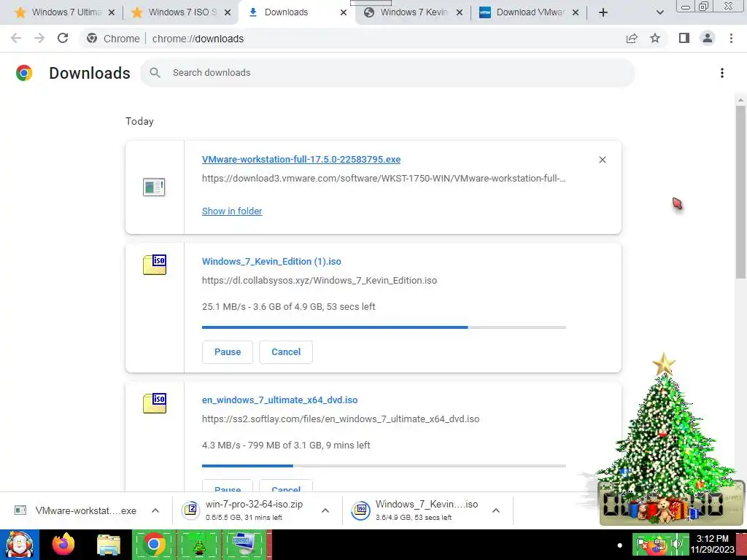
Task: Open the tab search chevron in title bar
Action: 659,12
